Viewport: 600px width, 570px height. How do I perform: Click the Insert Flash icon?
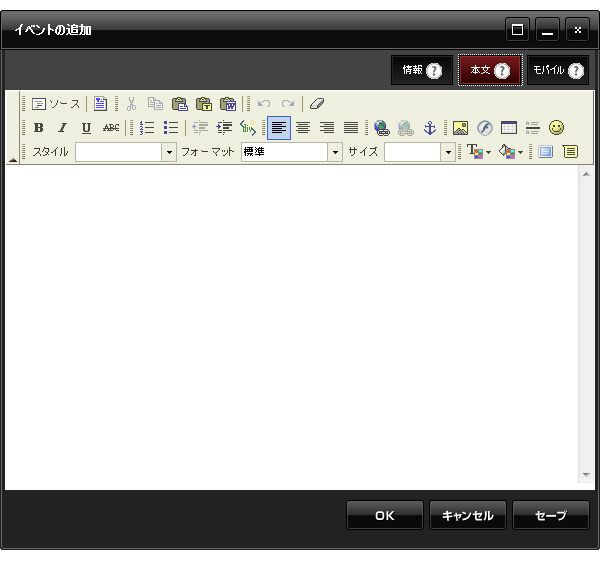(485, 128)
